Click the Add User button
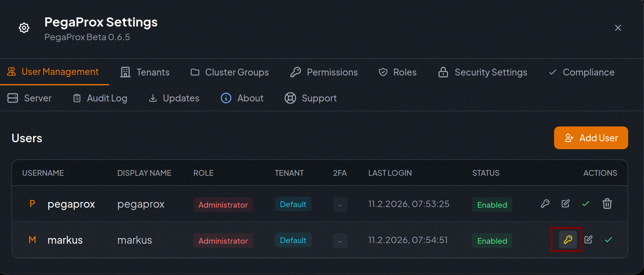Viewport: 644px width, 275px height. click(x=591, y=138)
